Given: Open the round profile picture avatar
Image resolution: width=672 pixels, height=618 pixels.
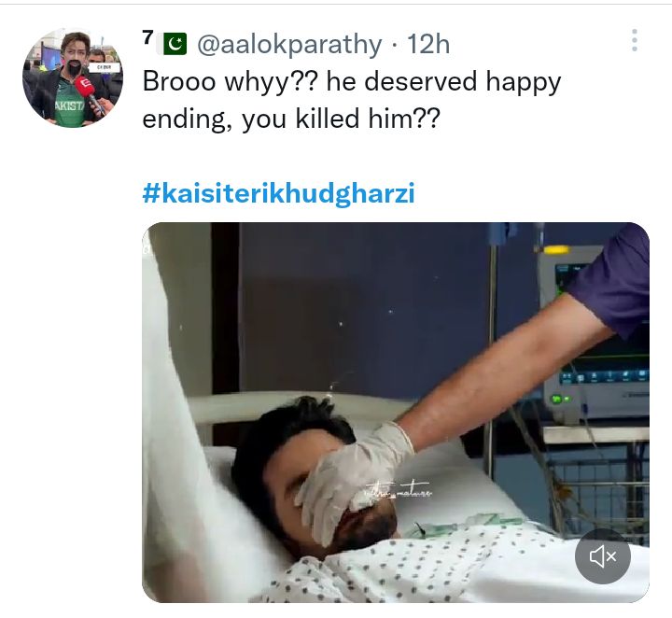Looking at the screenshot, I should coord(73,77).
